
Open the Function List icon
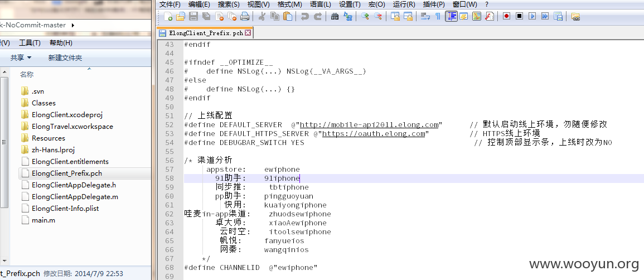click(x=489, y=16)
